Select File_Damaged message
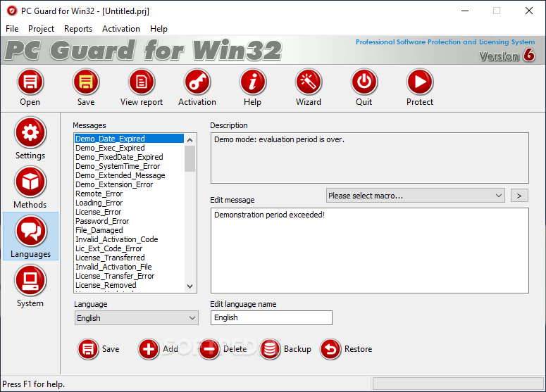This screenshot has width=546, height=392. (x=129, y=230)
